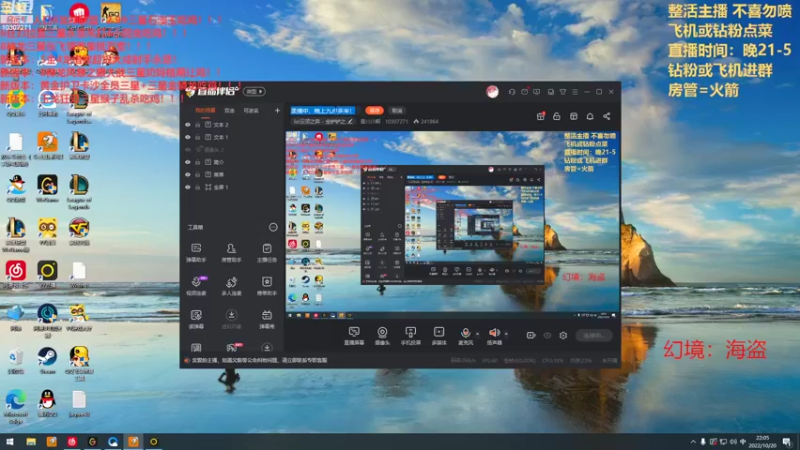Open customer service headset icon
This screenshot has height=450, width=800.
click(512, 92)
